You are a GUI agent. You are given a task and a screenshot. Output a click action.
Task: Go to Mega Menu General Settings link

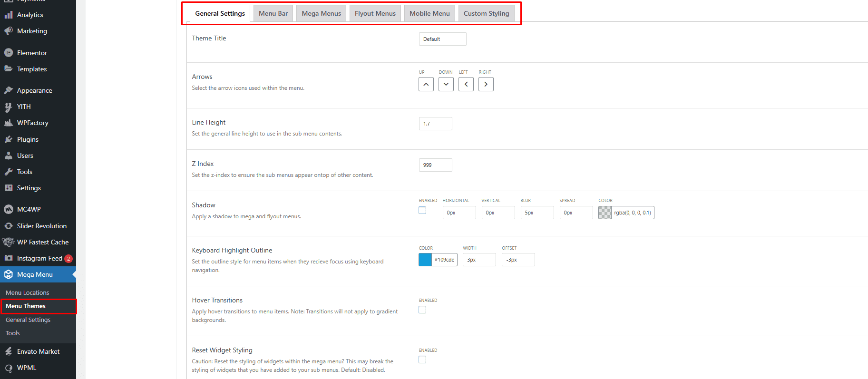[28, 320]
